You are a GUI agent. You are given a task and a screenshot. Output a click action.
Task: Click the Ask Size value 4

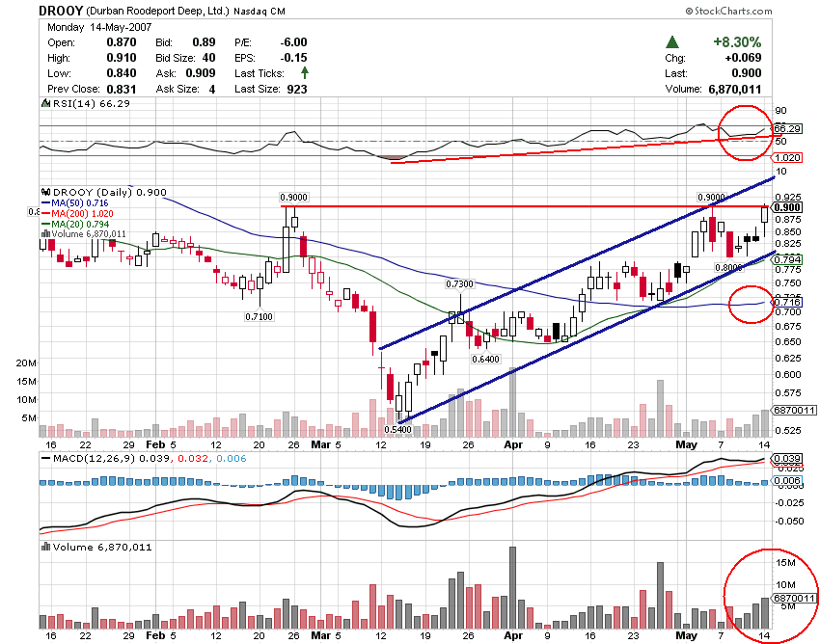[x=212, y=89]
